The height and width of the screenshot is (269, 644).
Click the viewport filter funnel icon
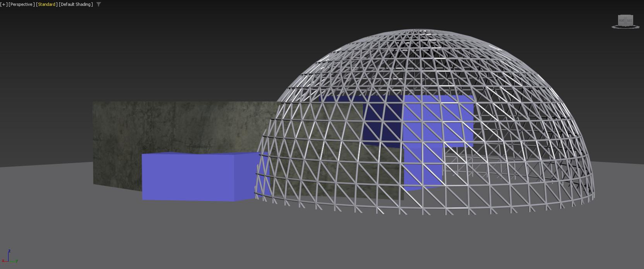point(99,4)
